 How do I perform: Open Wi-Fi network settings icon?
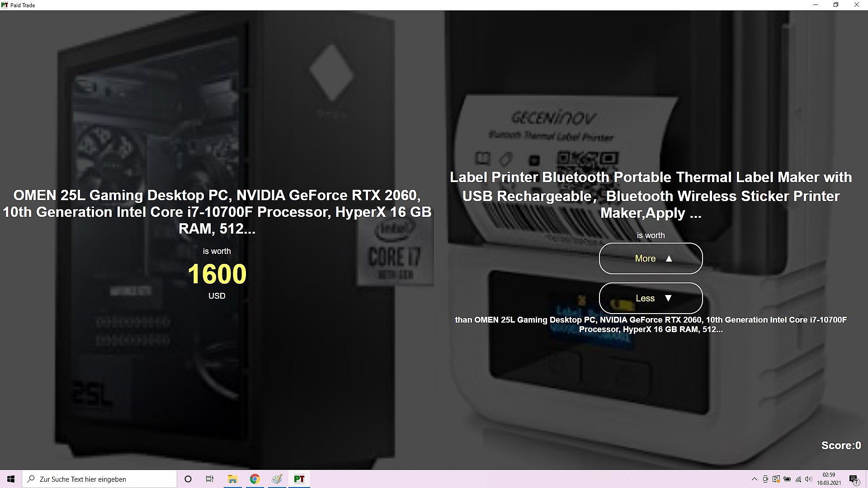click(798, 479)
